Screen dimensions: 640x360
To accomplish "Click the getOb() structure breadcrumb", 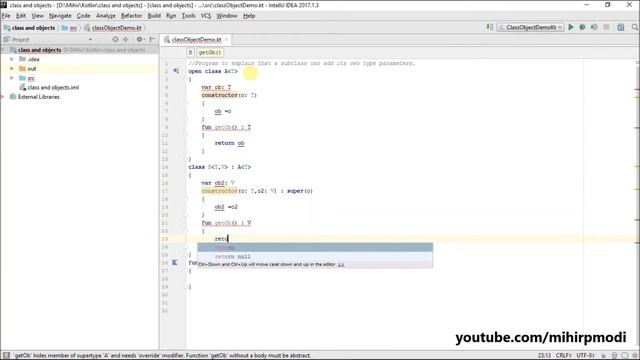I will (210, 53).
